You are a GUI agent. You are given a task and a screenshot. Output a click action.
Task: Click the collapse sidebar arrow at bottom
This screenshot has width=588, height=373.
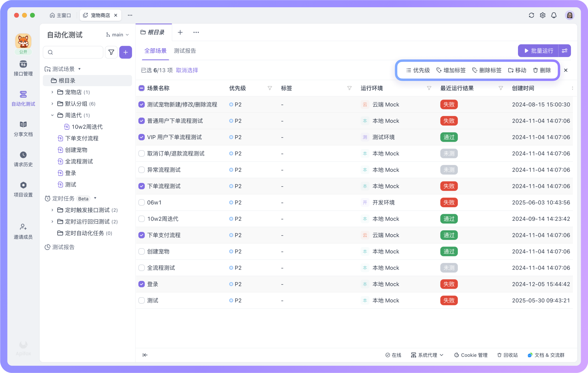tap(145, 355)
